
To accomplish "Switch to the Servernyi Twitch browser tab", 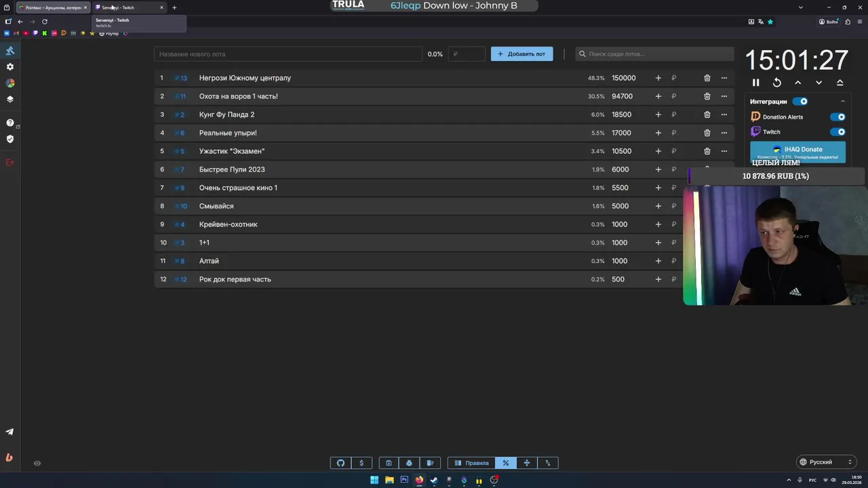I will [129, 7].
